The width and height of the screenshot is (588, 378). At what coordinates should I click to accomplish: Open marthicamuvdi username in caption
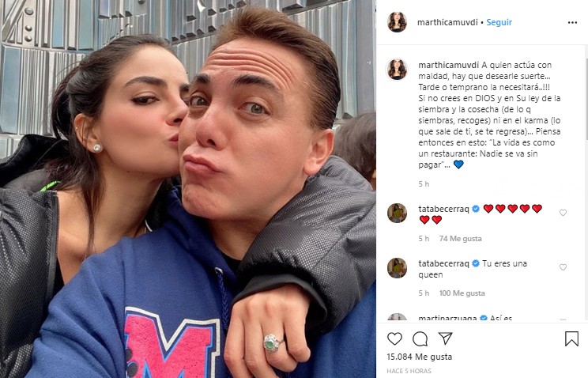(448, 65)
